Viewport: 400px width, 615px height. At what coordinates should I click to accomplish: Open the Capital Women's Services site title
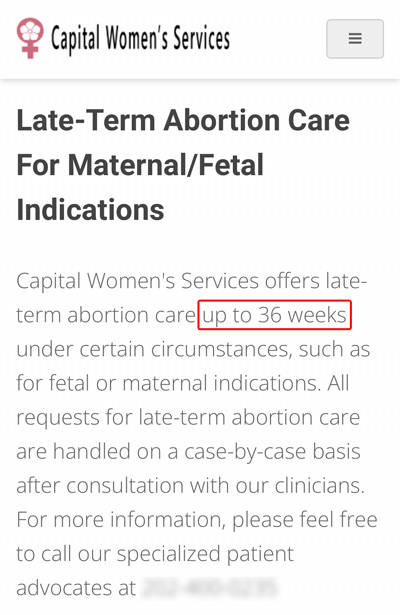pos(140,39)
